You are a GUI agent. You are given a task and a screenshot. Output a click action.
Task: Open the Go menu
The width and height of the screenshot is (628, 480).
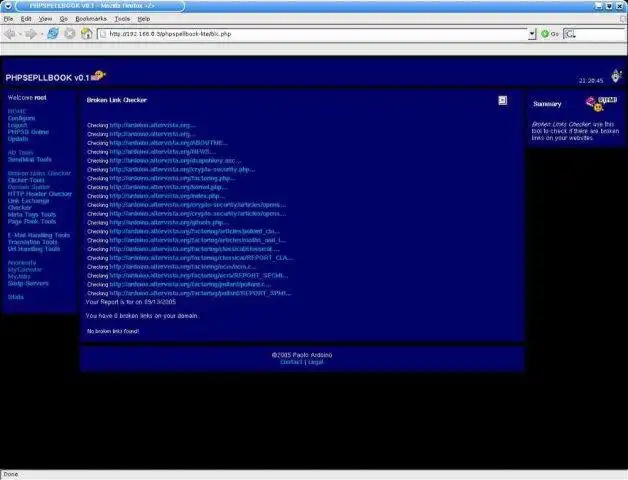point(63,19)
